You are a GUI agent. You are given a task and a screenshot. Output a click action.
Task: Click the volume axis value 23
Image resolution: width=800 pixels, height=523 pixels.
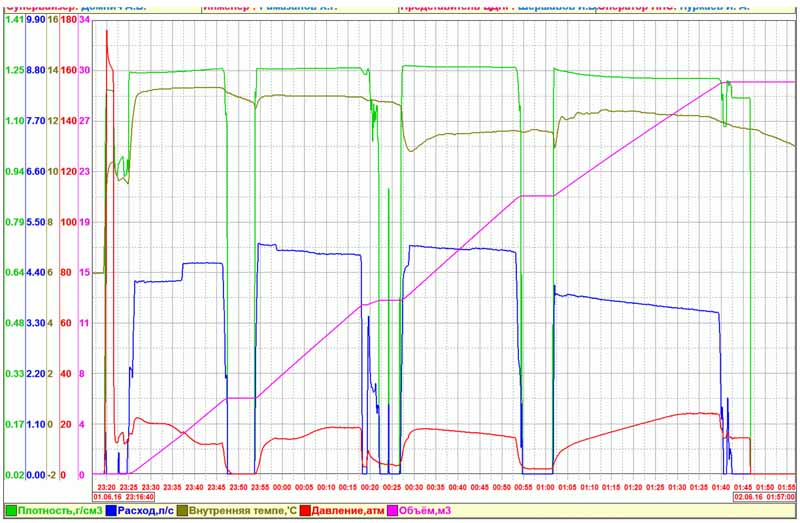[85, 171]
